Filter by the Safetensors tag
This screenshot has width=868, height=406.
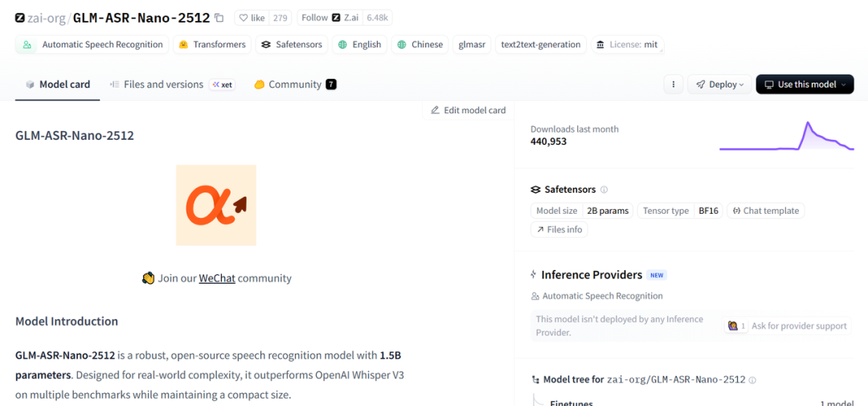[291, 45]
